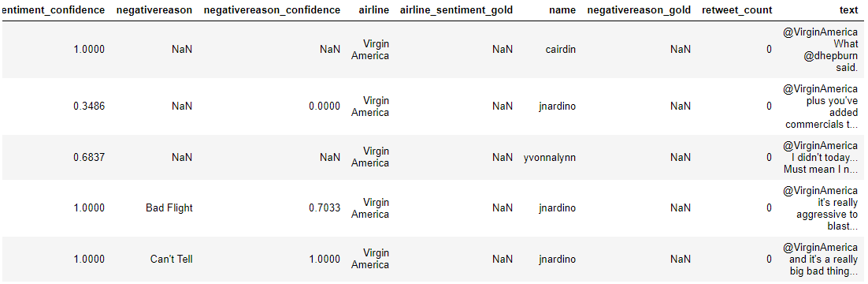Click the cairdin name cell
Screen dimensions: 868x284
click(560, 50)
